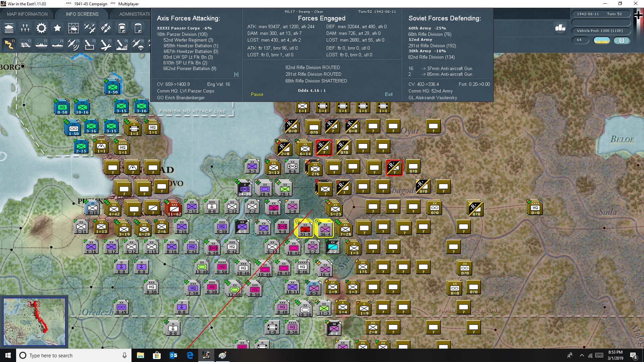Select the red 11=62 Soviet unit
Viewport: 644px width, 362px height.
174,208
